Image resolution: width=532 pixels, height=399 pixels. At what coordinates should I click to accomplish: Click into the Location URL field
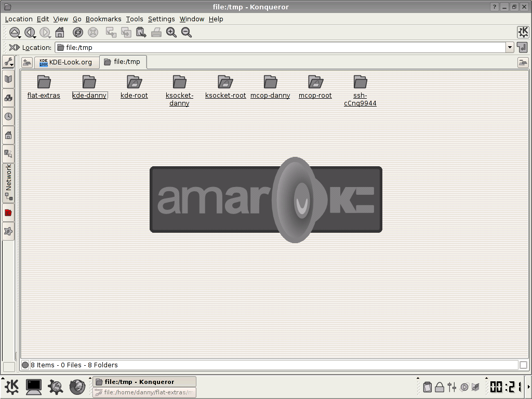[280, 47]
